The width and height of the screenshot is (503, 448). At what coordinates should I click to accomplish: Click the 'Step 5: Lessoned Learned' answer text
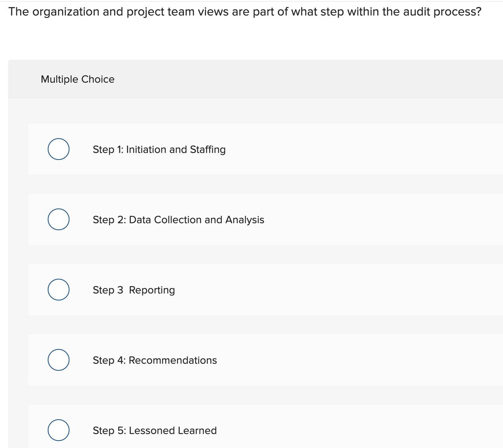pyautogui.click(x=154, y=431)
